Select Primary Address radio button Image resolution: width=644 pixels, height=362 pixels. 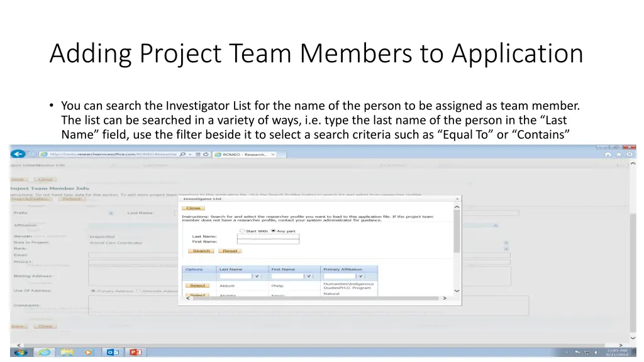[93, 290]
